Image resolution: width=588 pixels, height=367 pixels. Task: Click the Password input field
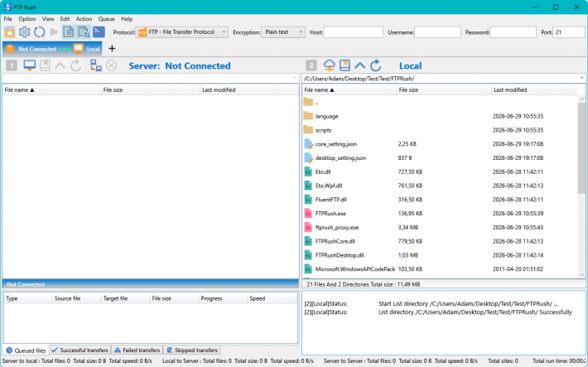point(513,32)
